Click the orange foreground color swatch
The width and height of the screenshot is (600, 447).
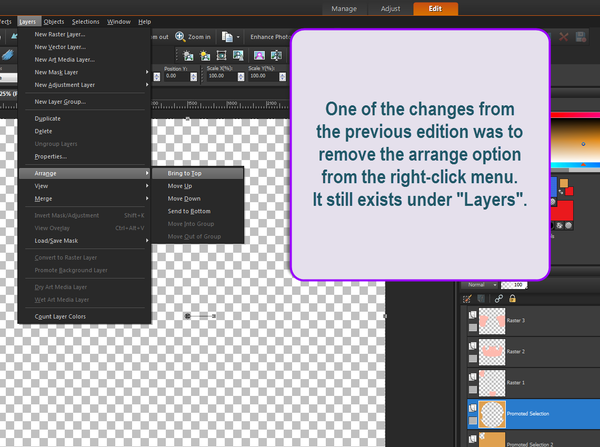tap(564, 183)
